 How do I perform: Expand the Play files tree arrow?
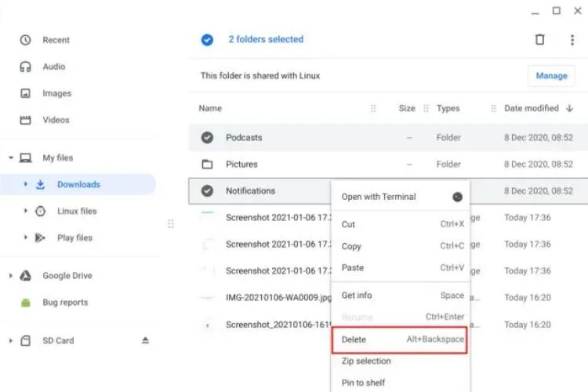click(26, 238)
